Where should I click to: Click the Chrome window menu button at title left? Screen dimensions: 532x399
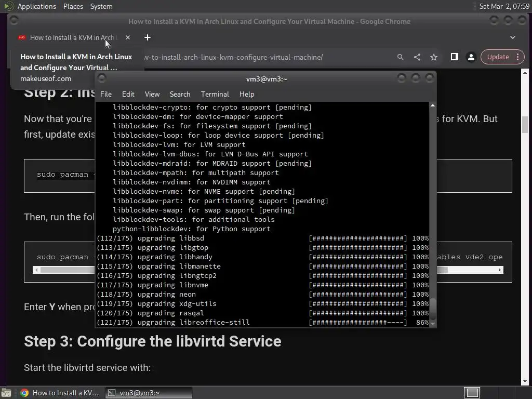click(x=14, y=21)
